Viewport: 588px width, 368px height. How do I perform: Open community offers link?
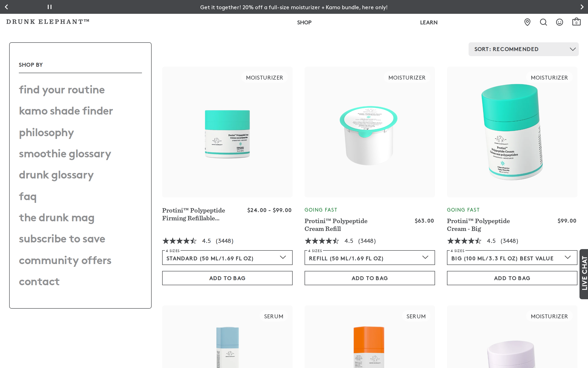click(65, 260)
